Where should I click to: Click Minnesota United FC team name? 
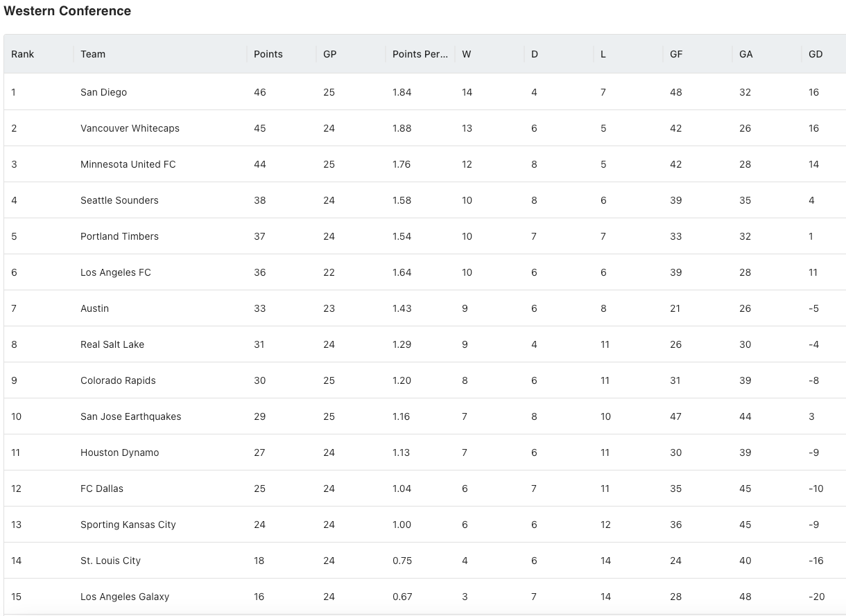[x=128, y=164]
